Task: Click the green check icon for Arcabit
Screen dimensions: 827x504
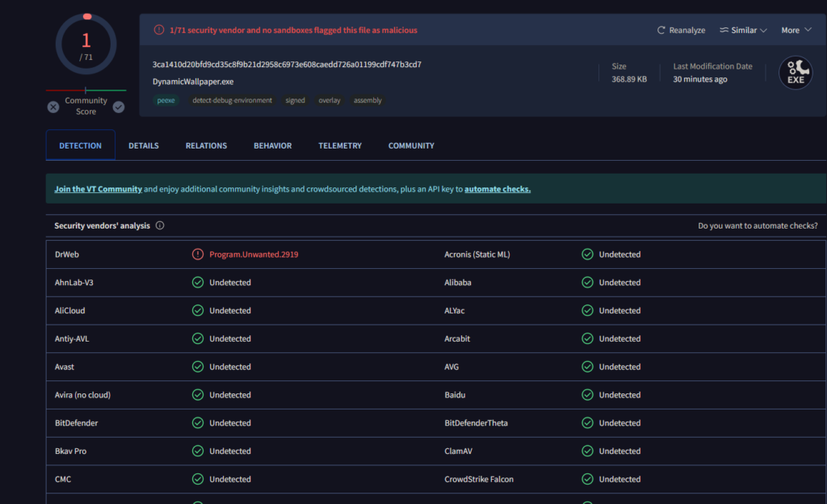Action: coord(588,338)
